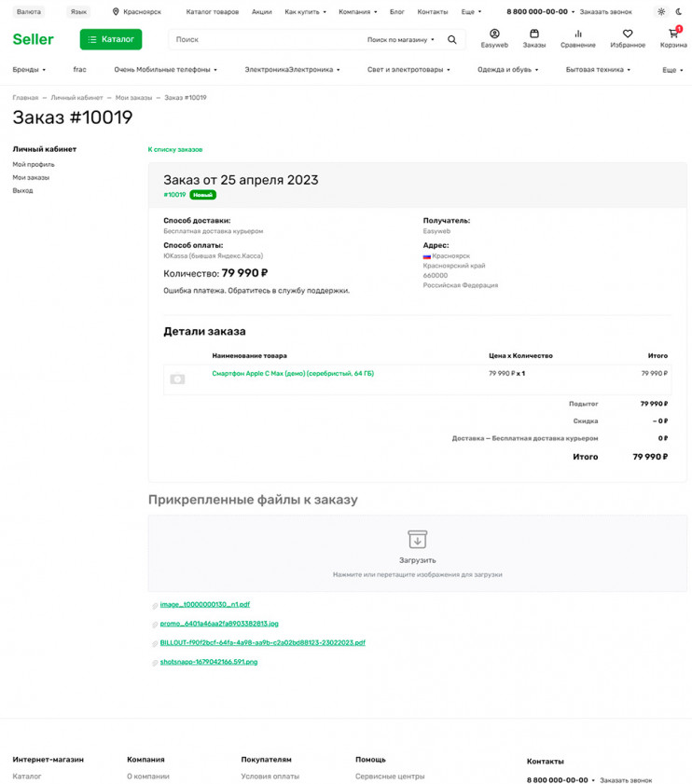Click the location pin near Красноярск
692x784 pixels.
point(114,11)
